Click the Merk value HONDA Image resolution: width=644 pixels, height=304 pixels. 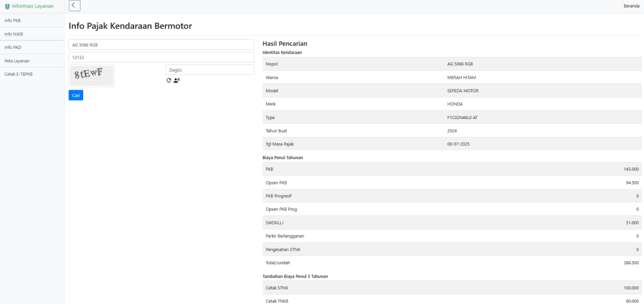(x=455, y=104)
